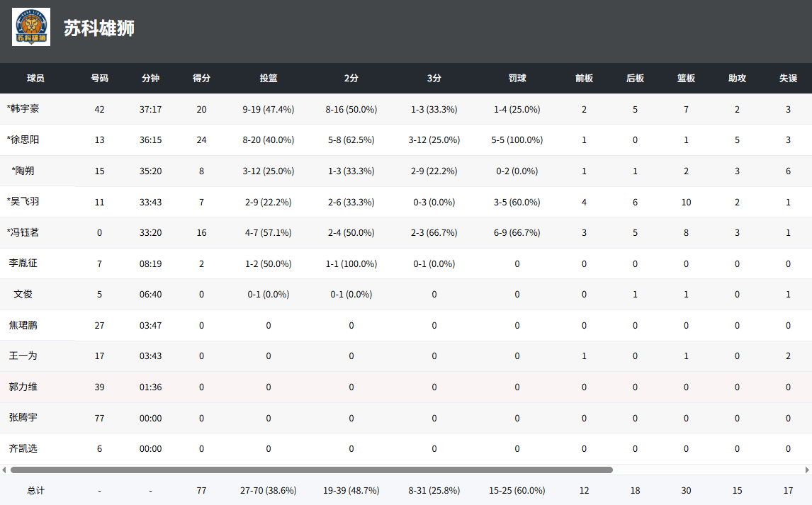Click the 前板 column header

(x=584, y=78)
